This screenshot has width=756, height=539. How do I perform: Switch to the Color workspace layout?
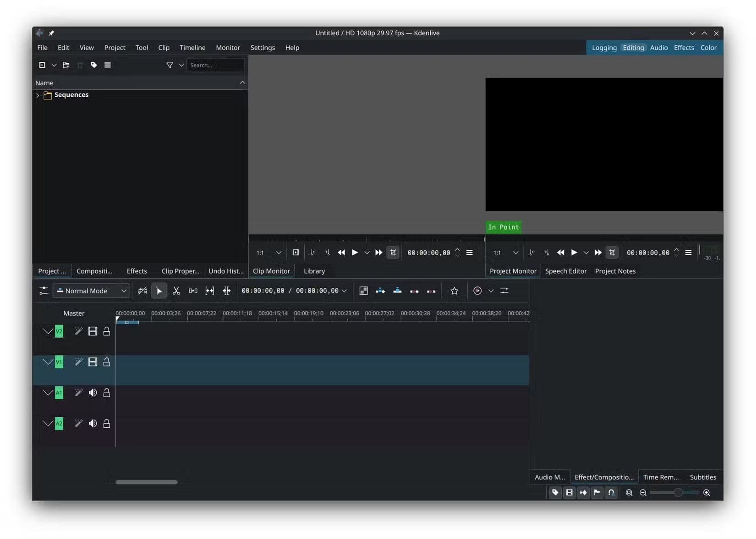click(708, 48)
